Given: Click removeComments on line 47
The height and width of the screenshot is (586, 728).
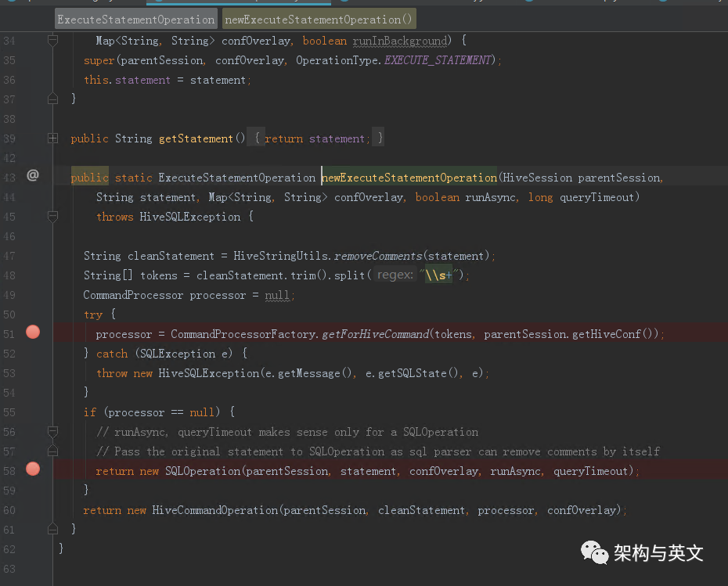Looking at the screenshot, I should click(x=378, y=256).
